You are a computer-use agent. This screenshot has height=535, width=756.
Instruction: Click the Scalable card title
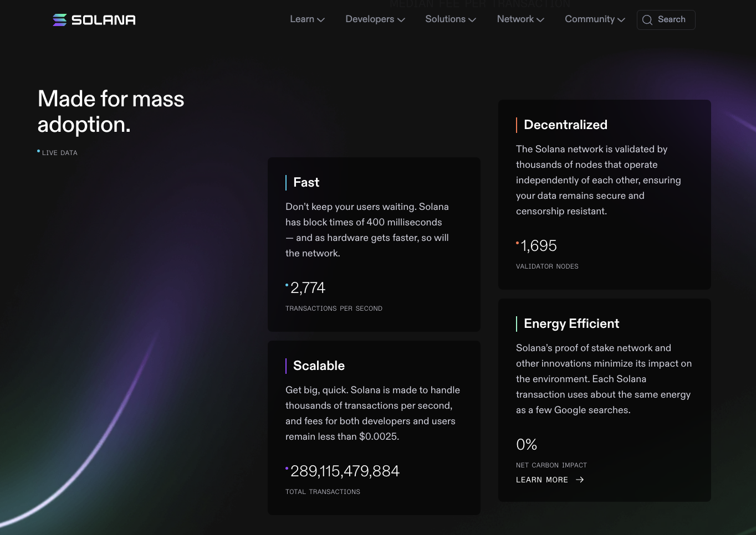319,366
